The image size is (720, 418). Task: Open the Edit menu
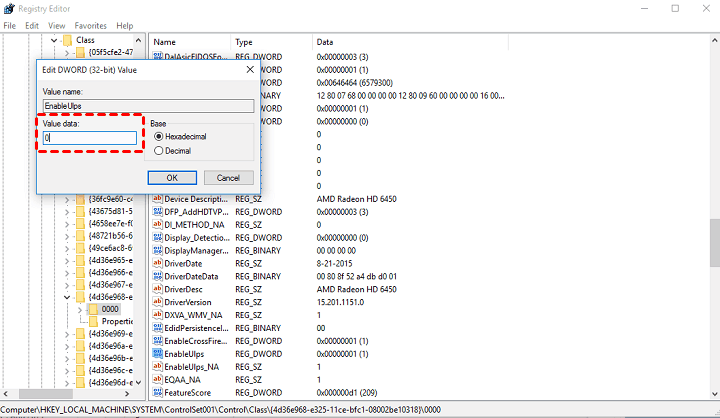click(32, 26)
